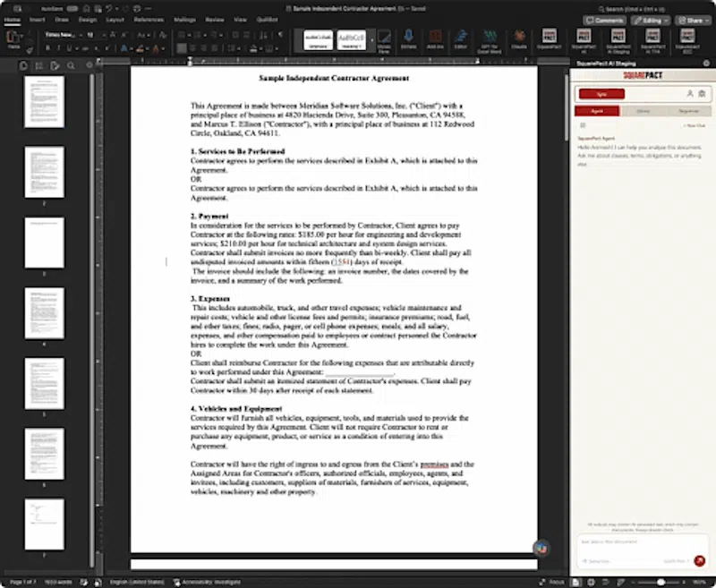Click the text highlight color icon
The image size is (716, 588).
coord(141,48)
